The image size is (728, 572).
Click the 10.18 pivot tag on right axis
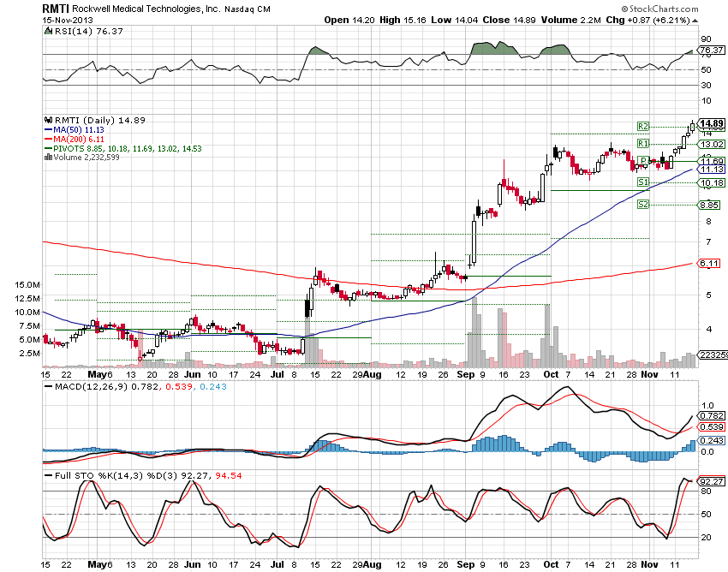click(x=712, y=182)
